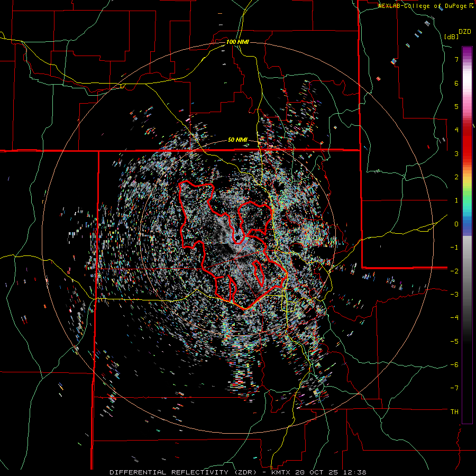
Task: Click the 3 value on color scale
Action: [x=456, y=153]
